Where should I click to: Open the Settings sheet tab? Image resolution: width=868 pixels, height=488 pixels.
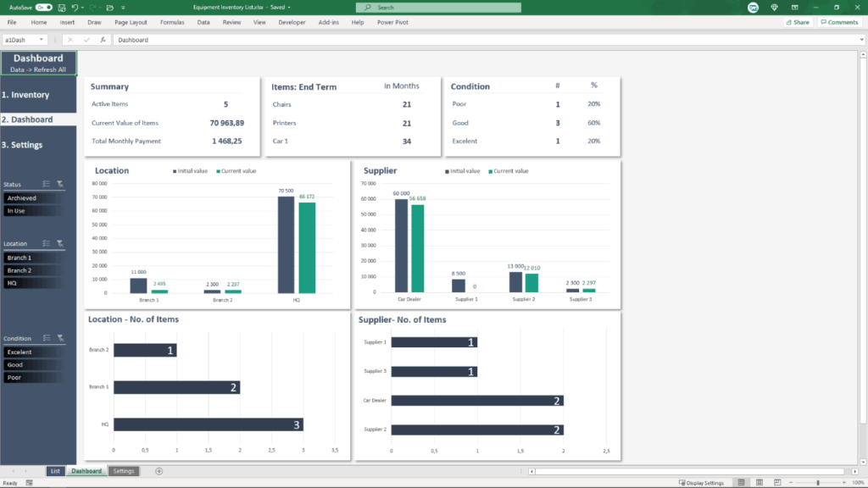(123, 470)
